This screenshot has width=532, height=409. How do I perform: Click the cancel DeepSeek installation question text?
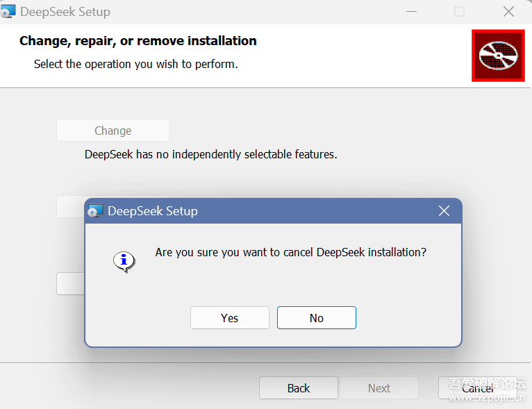(291, 252)
